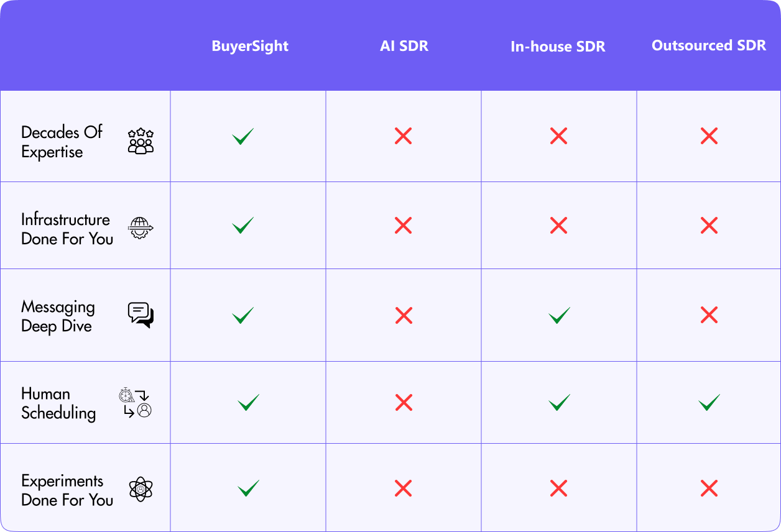Click the Decades Of Expertise row label
The width and height of the screenshot is (781, 532).
coord(62,142)
